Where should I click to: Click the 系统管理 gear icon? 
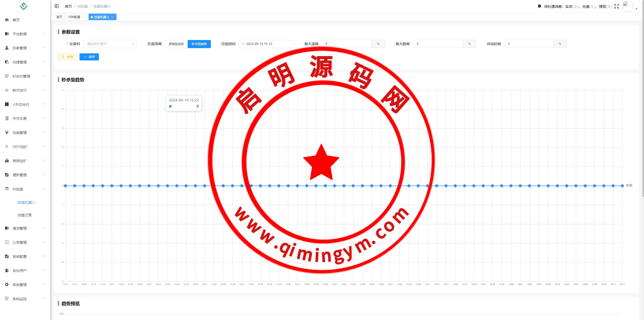(x=7, y=285)
